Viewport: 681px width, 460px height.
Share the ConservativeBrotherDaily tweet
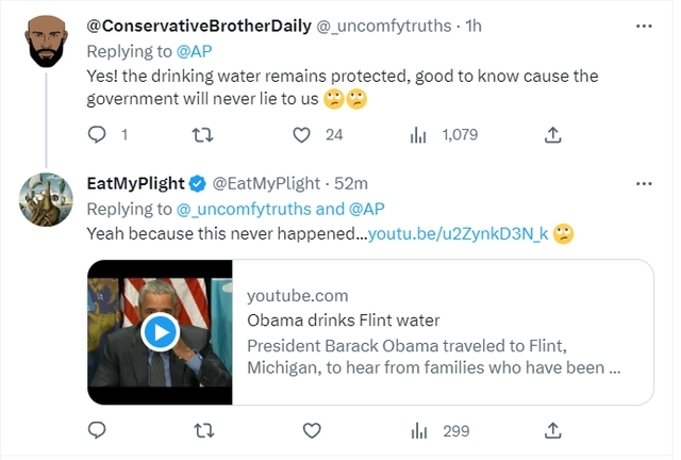coord(552,135)
